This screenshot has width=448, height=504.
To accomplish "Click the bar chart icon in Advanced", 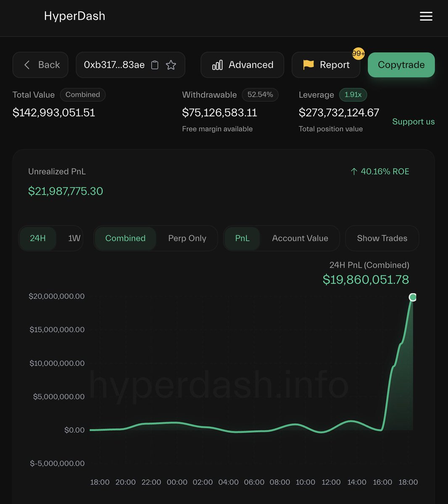I will point(217,65).
